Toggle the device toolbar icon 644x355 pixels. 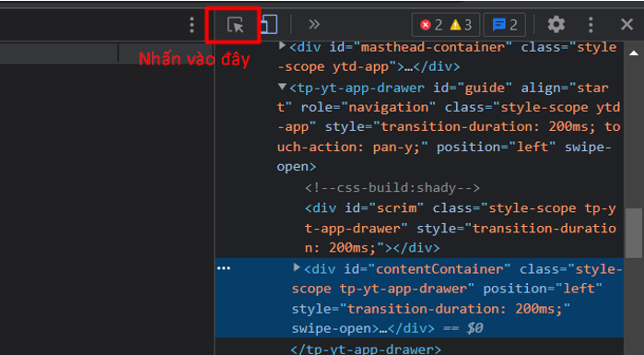[x=269, y=25]
